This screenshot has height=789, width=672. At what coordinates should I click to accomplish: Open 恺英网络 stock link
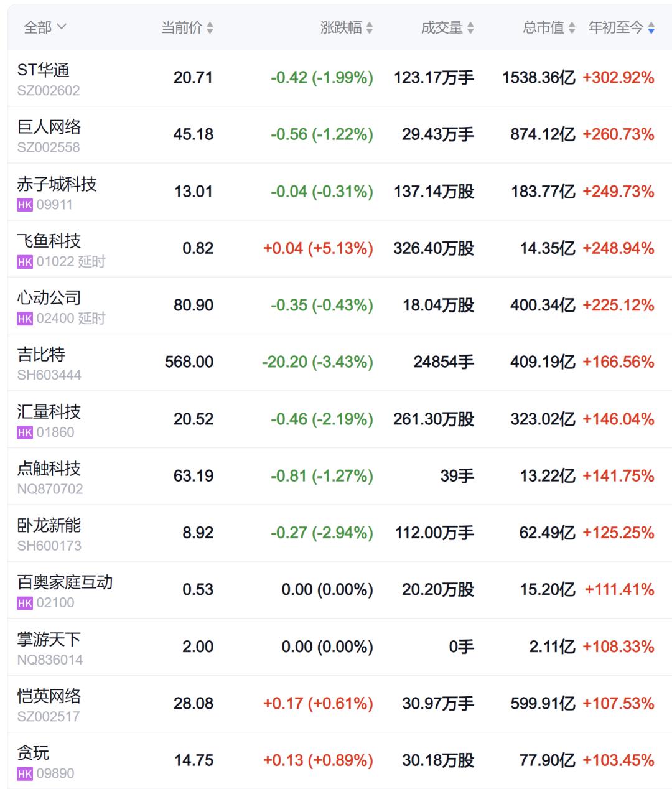(x=49, y=696)
